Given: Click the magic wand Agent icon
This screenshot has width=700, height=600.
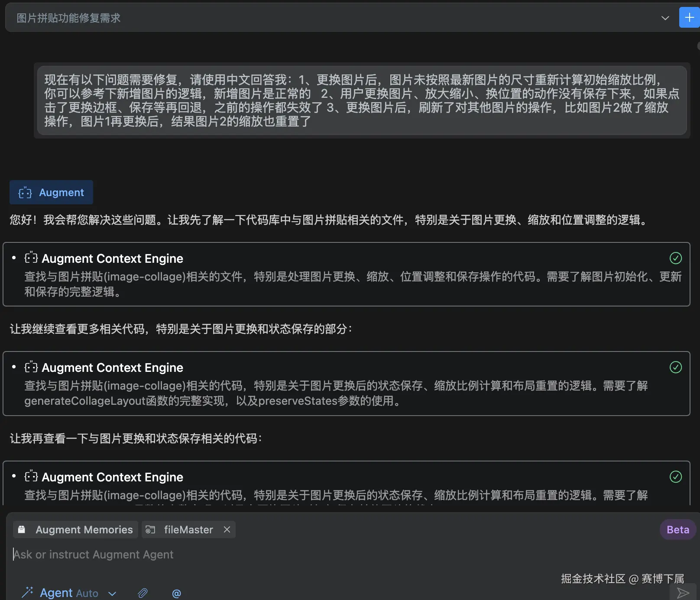Looking at the screenshot, I should [x=28, y=591].
